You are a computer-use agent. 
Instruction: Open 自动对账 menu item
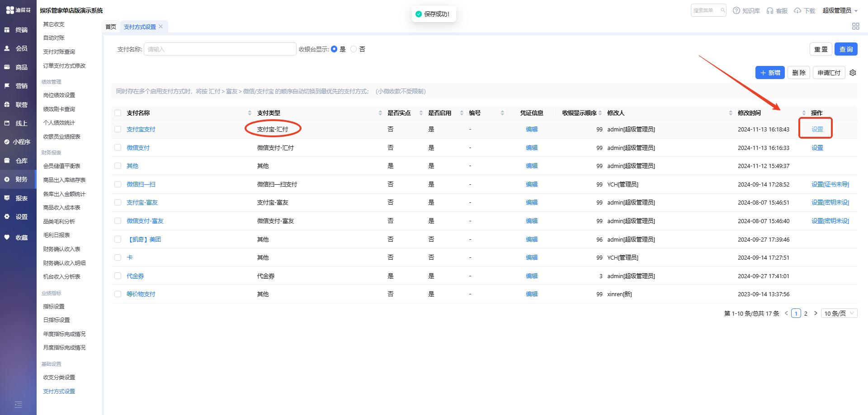click(54, 38)
